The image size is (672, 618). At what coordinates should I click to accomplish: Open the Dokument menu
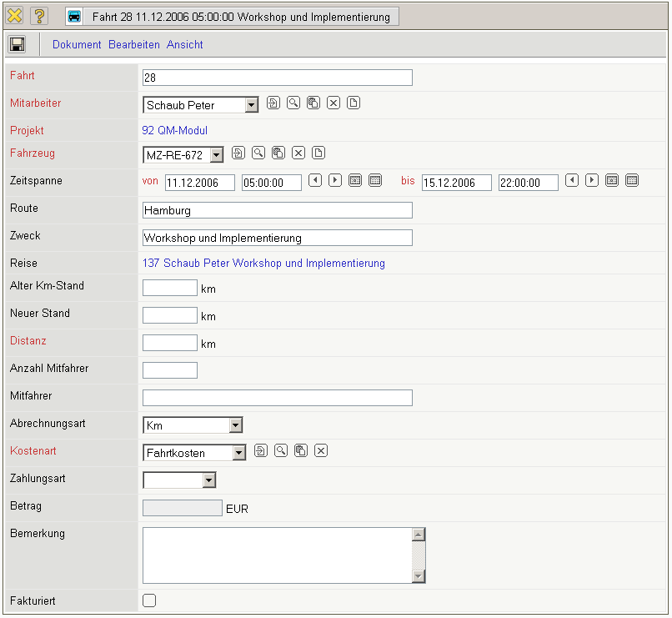[77, 44]
